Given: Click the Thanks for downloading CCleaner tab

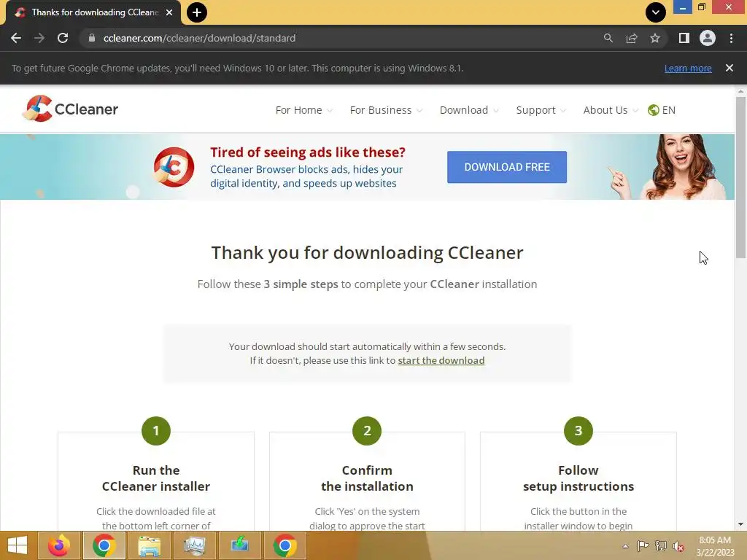Looking at the screenshot, I should 93,12.
